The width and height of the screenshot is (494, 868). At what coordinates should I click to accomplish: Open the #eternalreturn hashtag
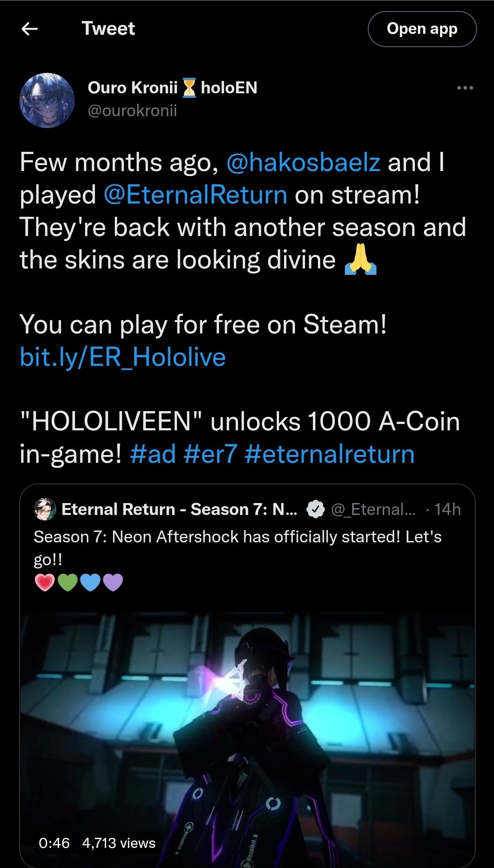pyautogui.click(x=330, y=454)
